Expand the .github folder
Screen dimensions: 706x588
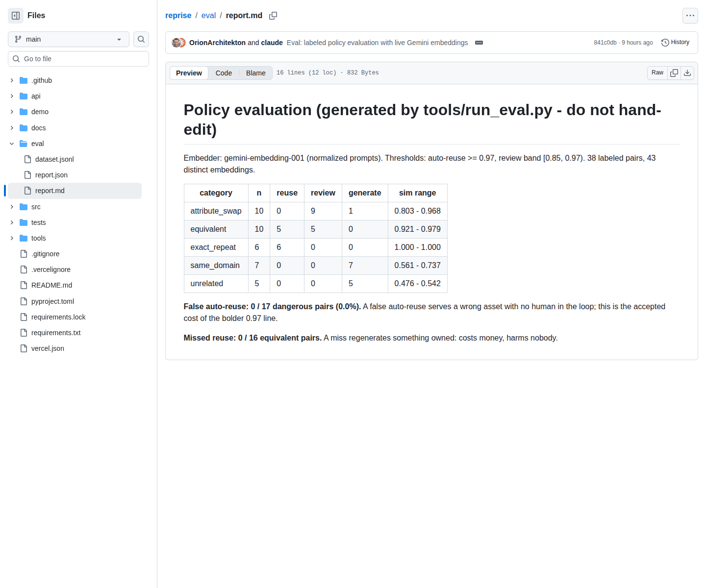pos(12,80)
